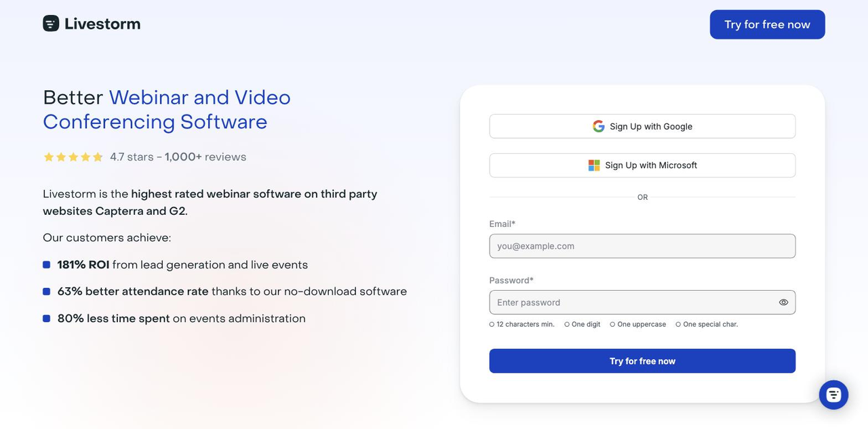This screenshot has width=868, height=429.
Task: Click the five-star rating icons
Action: 73,157
